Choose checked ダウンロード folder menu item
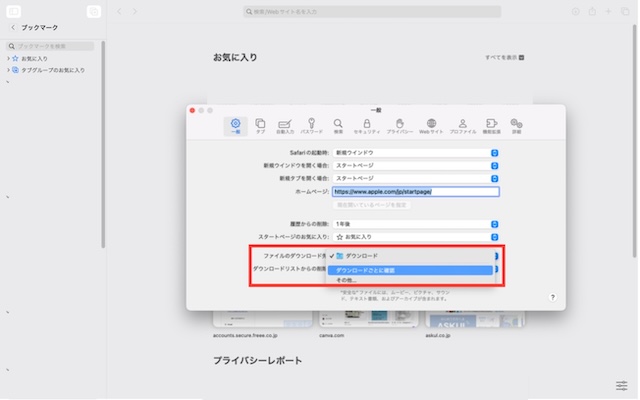Viewport: 640px width, 400px height. click(x=410, y=256)
